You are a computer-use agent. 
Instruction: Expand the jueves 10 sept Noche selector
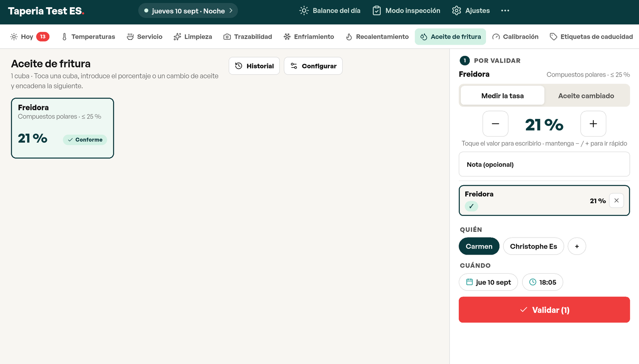pyautogui.click(x=188, y=11)
